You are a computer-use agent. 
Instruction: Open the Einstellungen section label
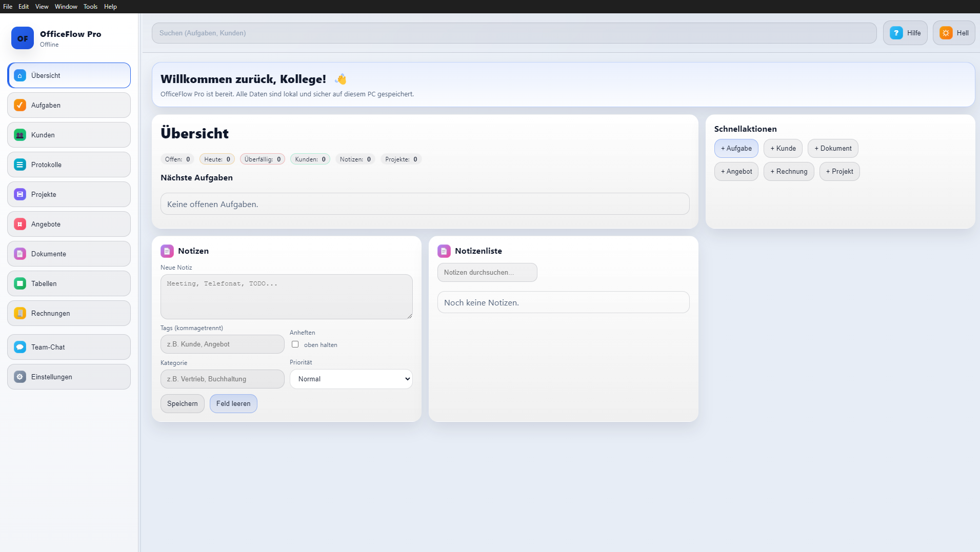coord(52,377)
